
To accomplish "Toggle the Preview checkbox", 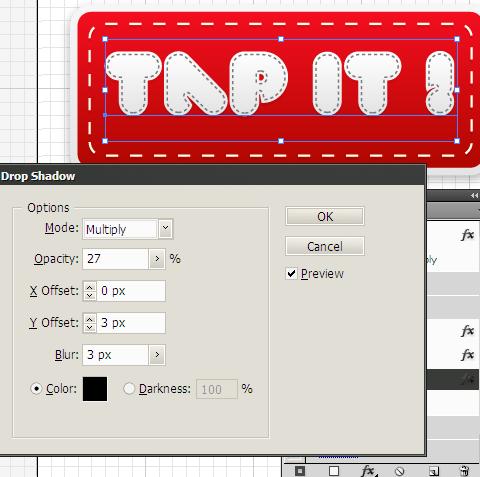I will click(x=291, y=274).
